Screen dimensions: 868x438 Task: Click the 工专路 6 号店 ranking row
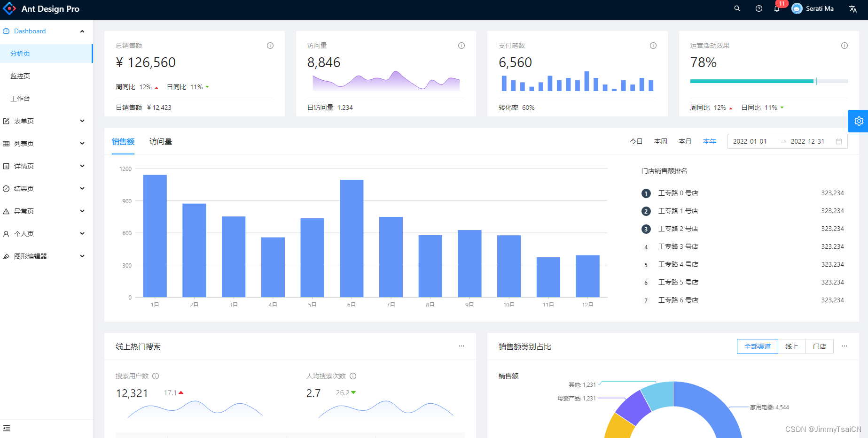(743, 300)
